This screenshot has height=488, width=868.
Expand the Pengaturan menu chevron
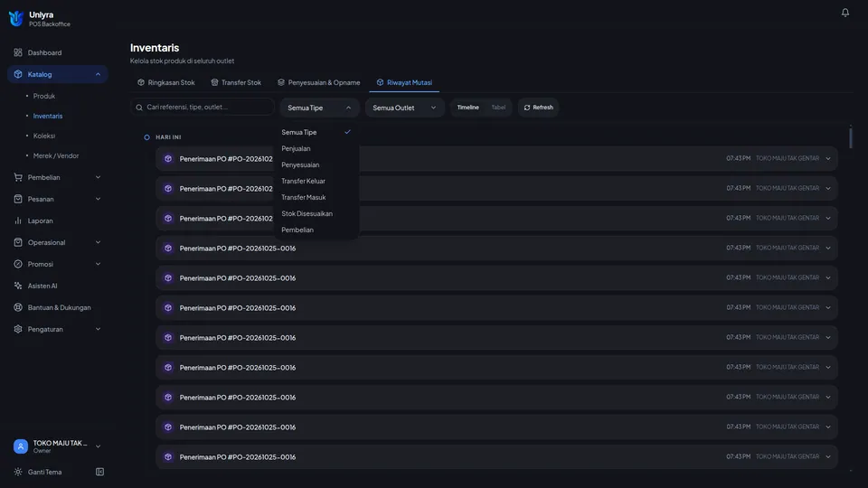point(98,329)
